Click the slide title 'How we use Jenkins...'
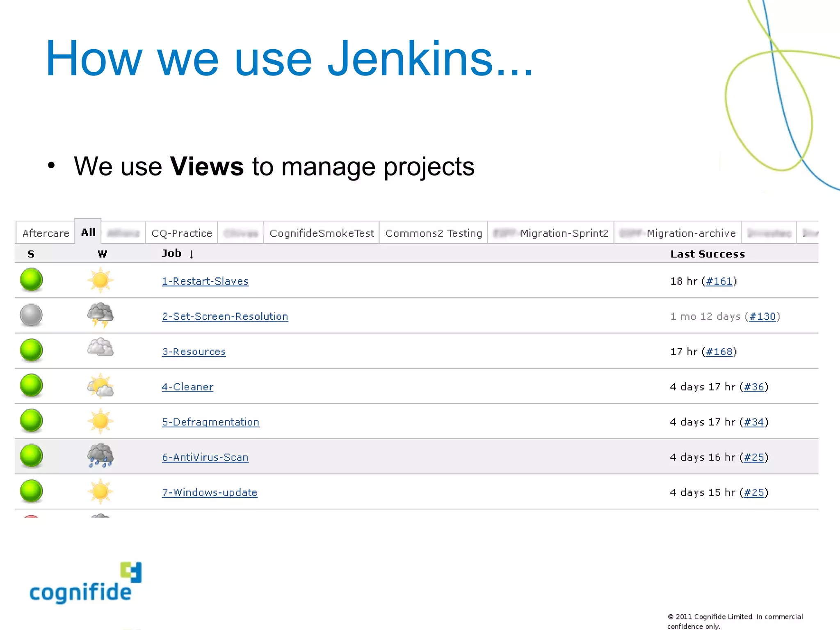 (290, 58)
